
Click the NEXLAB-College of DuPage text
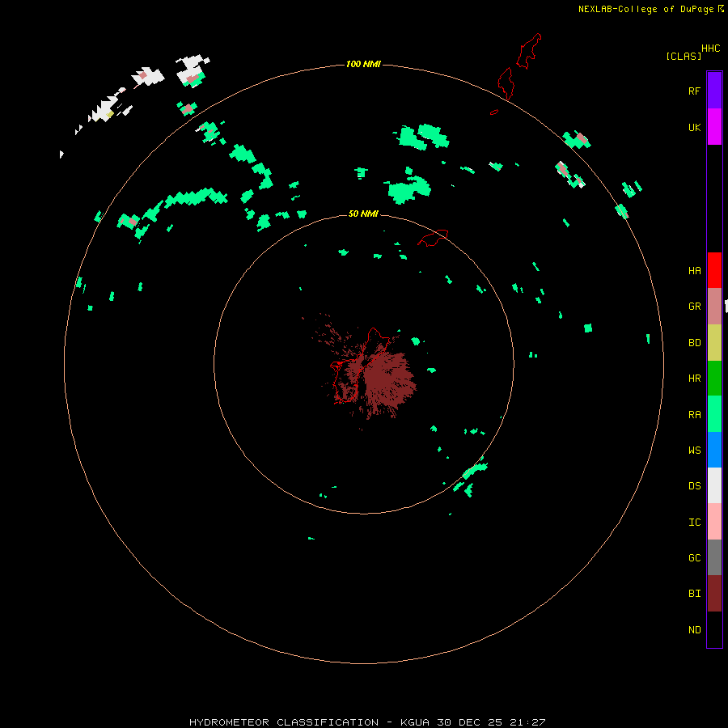(645, 9)
